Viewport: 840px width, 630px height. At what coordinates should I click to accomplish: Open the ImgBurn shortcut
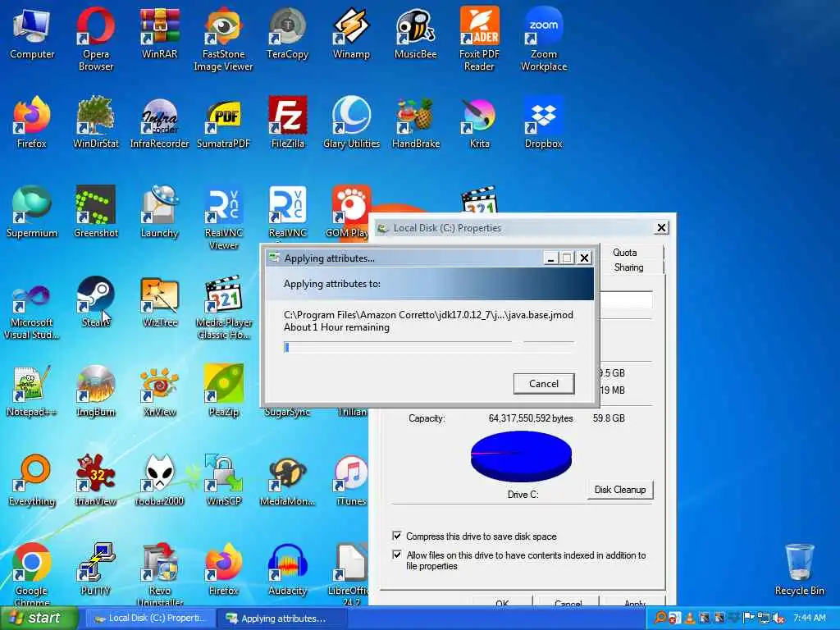click(x=96, y=391)
